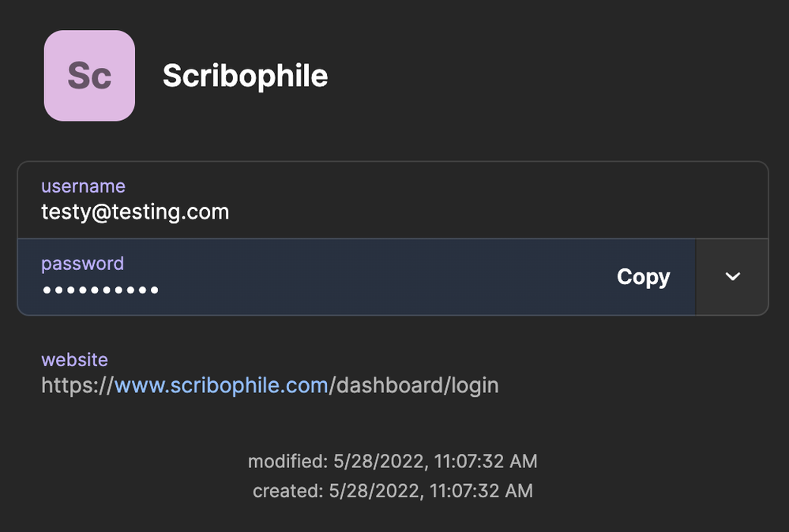Select the username value testy@testing.com
The image size is (789, 532).
pyautogui.click(x=135, y=212)
